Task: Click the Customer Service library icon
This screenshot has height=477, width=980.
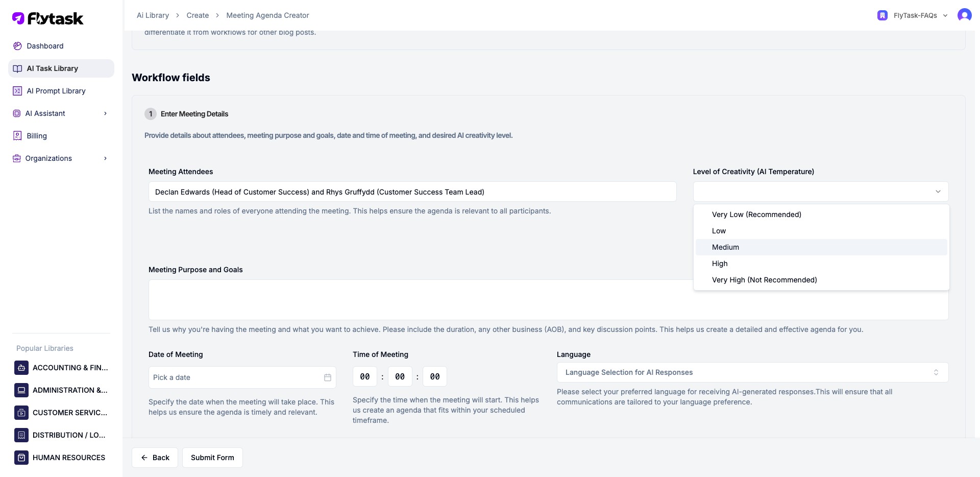Action: (21, 413)
